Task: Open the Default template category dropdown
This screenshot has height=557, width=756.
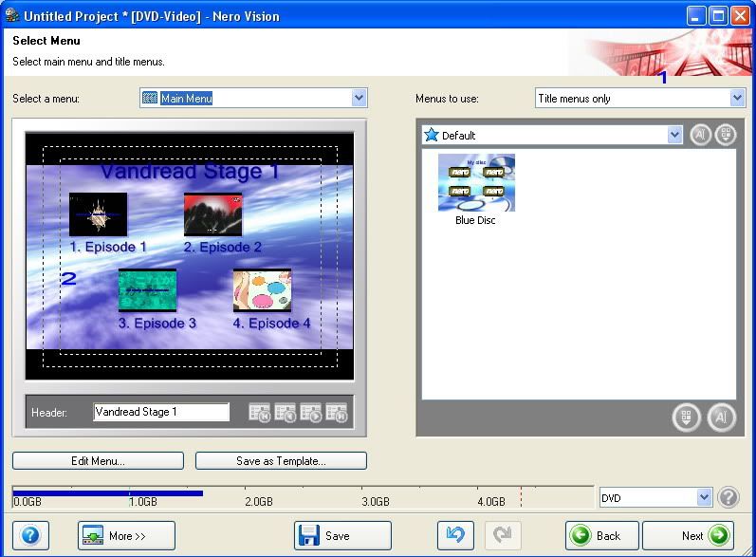Action: click(674, 135)
